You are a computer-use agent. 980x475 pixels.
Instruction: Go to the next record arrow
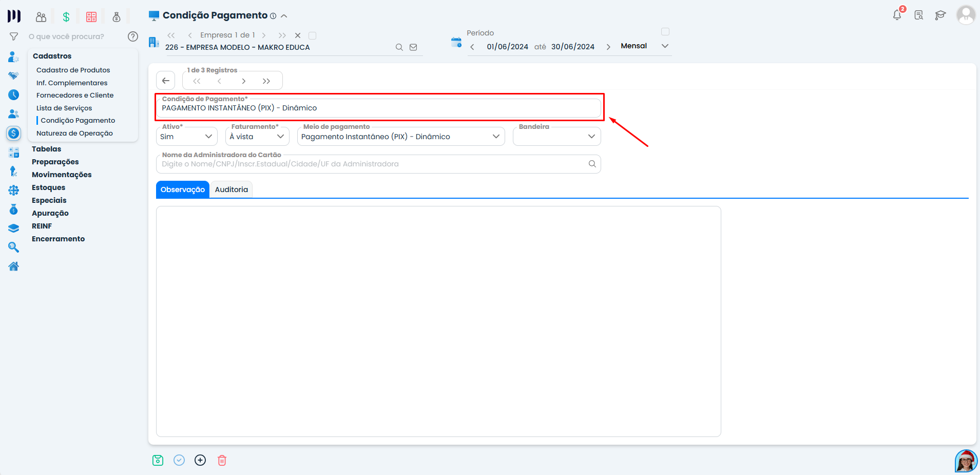coord(244,81)
